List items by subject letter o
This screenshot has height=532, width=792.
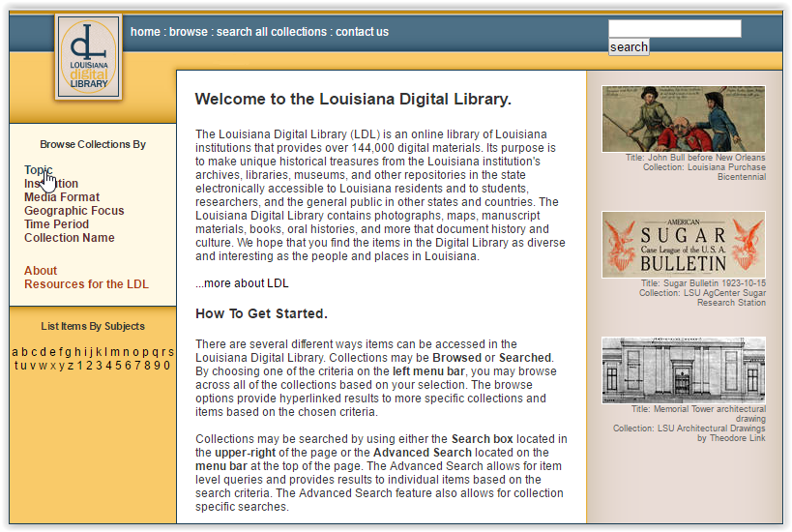(136, 352)
